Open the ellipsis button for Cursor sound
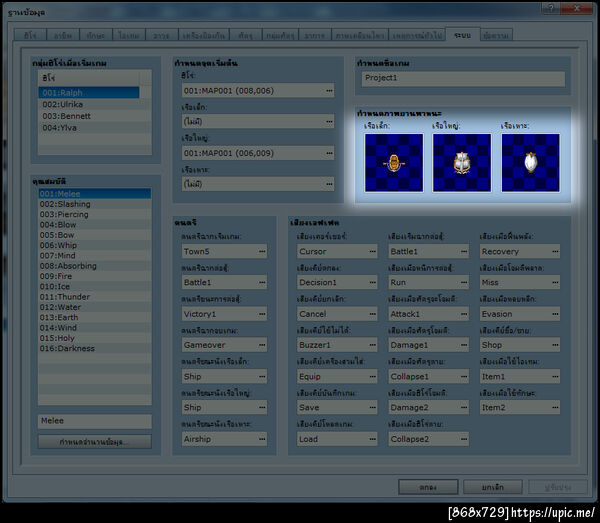Viewport: 600px width, 523px height. (372, 251)
